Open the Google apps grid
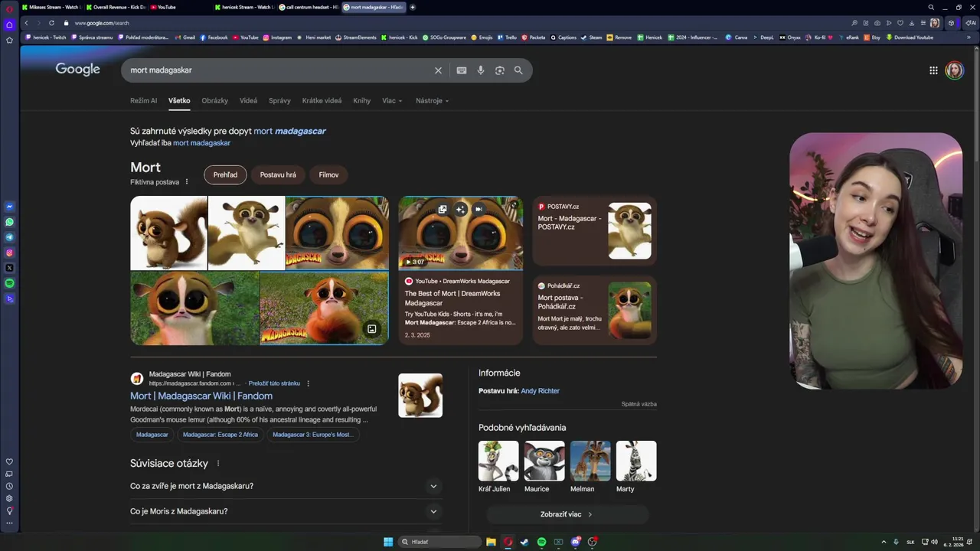The image size is (980, 551). point(933,70)
